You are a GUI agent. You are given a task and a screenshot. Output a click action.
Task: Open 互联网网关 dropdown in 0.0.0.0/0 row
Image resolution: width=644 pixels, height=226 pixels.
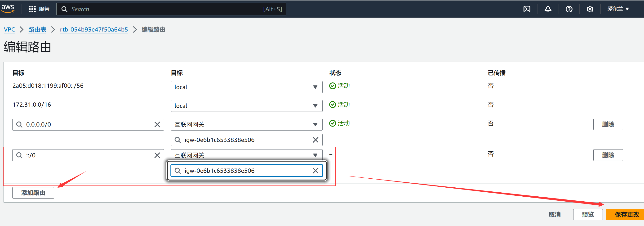pyautogui.click(x=247, y=124)
